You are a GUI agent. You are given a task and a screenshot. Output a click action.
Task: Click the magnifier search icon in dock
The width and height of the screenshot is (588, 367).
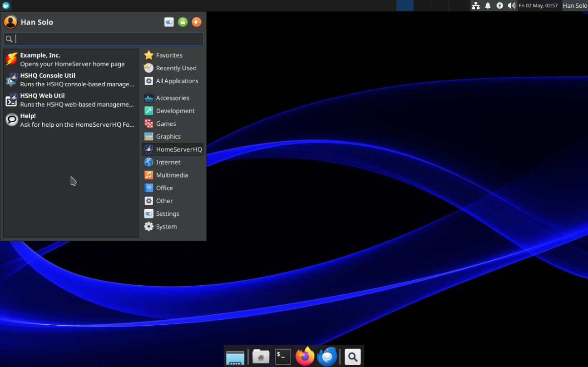[x=352, y=357]
